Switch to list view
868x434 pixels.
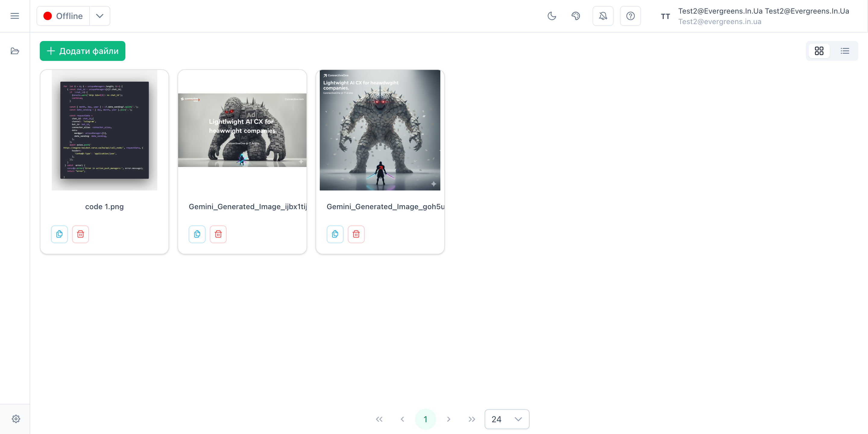pyautogui.click(x=845, y=51)
